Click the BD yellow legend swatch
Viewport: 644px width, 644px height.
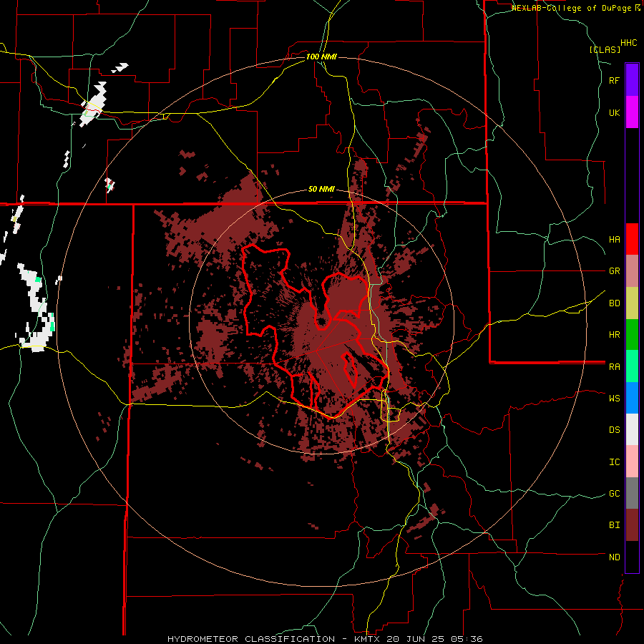(x=632, y=303)
